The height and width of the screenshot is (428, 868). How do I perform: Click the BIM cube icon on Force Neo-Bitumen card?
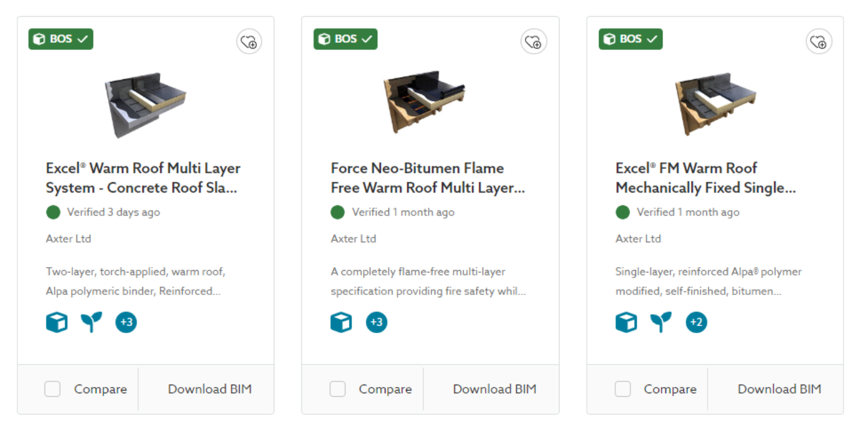pyautogui.click(x=341, y=322)
